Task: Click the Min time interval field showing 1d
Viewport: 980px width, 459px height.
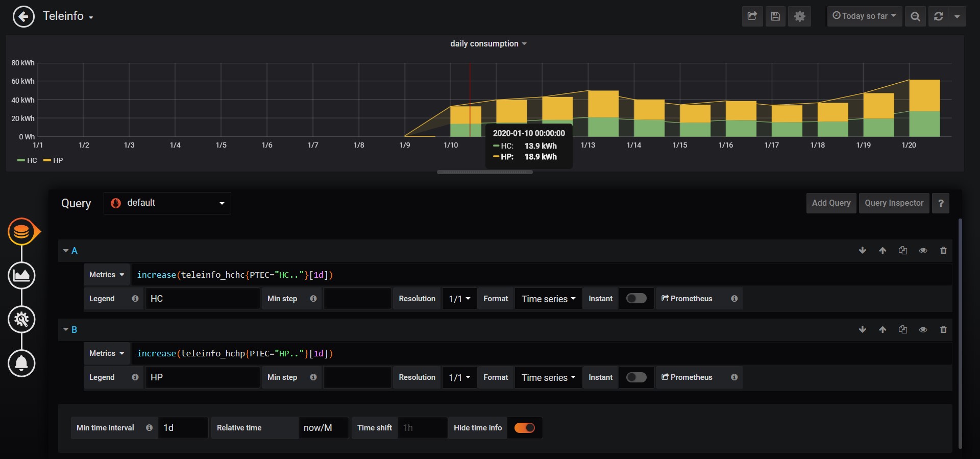Action: tap(183, 428)
